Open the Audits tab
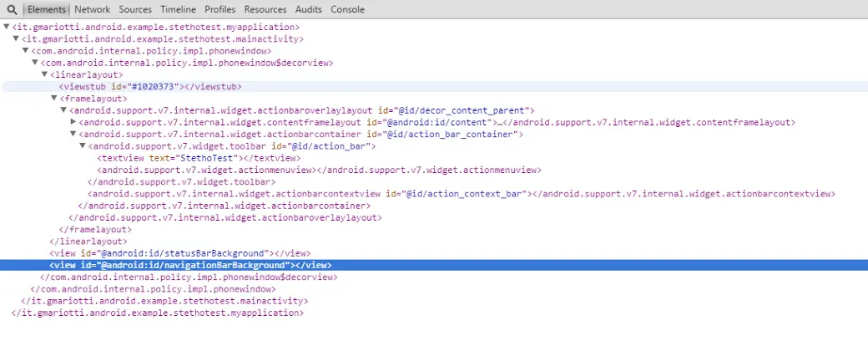868x346 pixels. coord(308,9)
